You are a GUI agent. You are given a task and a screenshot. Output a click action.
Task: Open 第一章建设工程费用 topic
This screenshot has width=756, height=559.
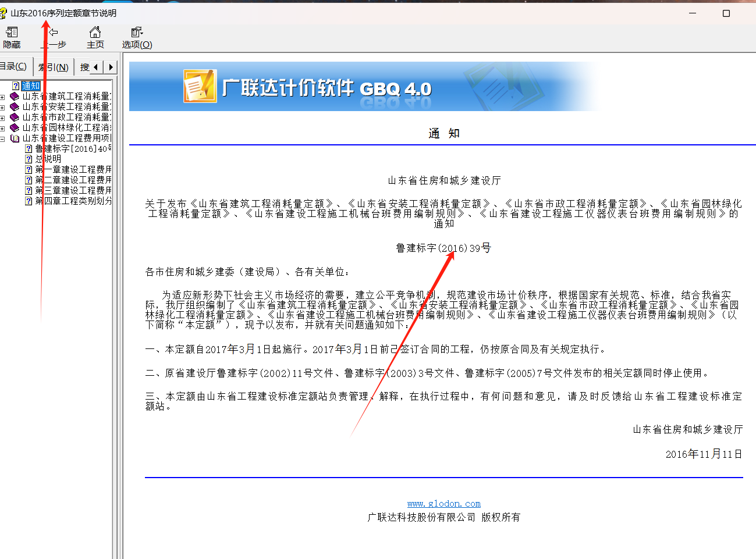click(x=73, y=170)
